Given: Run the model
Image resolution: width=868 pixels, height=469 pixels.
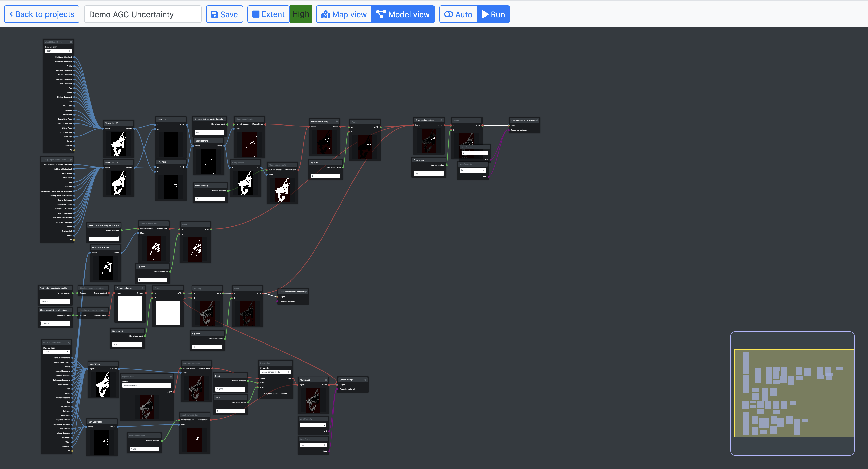Looking at the screenshot, I should [x=493, y=14].
